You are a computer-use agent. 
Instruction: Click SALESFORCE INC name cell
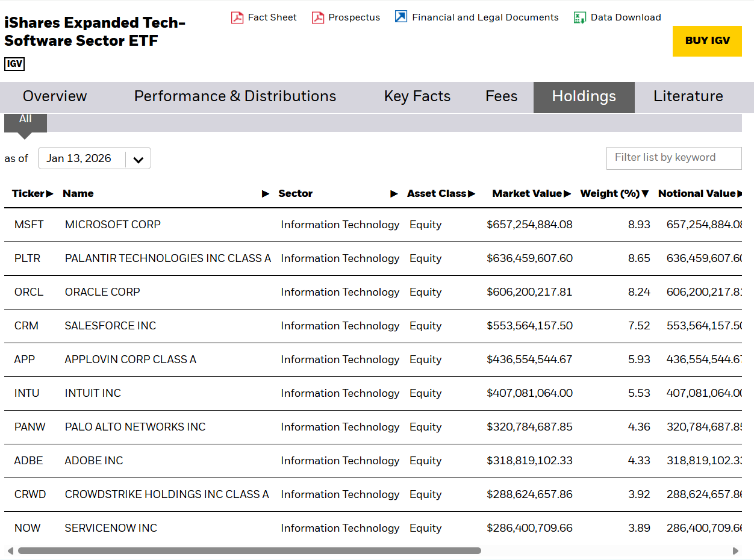pyautogui.click(x=110, y=326)
